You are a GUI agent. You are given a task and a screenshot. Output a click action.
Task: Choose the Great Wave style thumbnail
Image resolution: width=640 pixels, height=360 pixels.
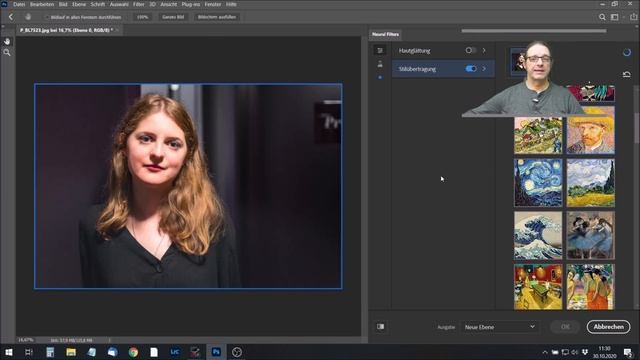pos(538,235)
